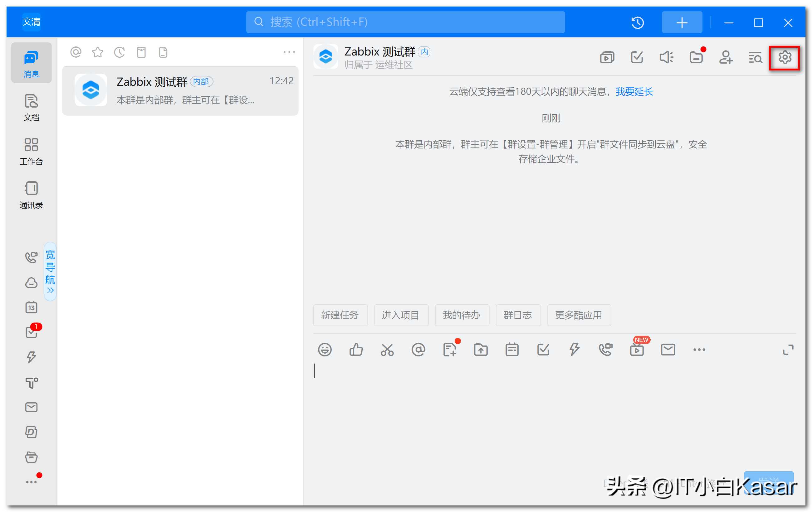Viewport: 812px width, 512px height.
Task: Click the plus button to create new
Action: pos(682,22)
